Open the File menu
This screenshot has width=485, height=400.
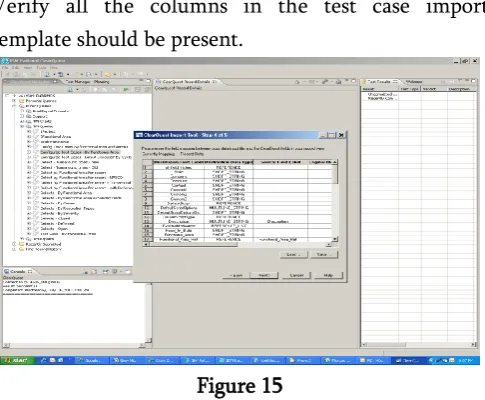[x=6, y=68]
